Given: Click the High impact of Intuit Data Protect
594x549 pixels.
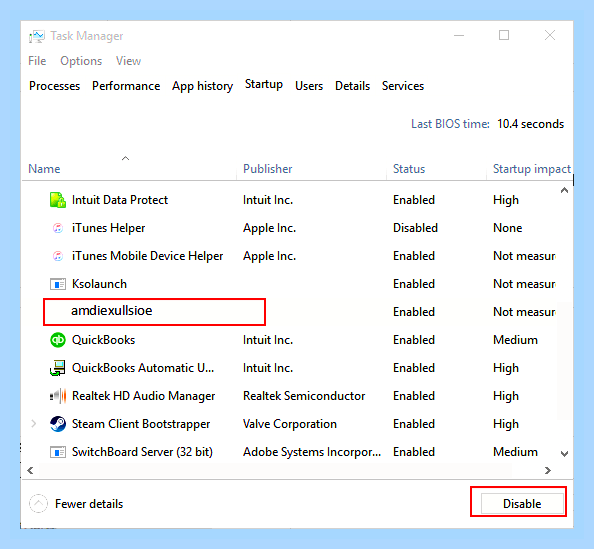Looking at the screenshot, I should pos(506,200).
